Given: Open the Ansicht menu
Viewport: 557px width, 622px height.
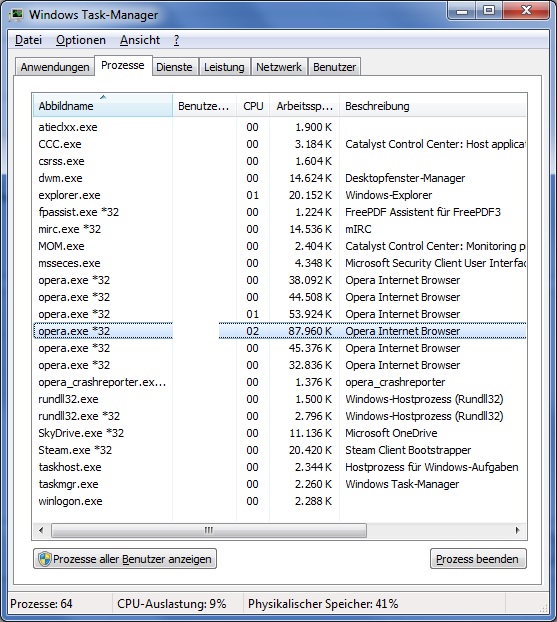Looking at the screenshot, I should [140, 40].
